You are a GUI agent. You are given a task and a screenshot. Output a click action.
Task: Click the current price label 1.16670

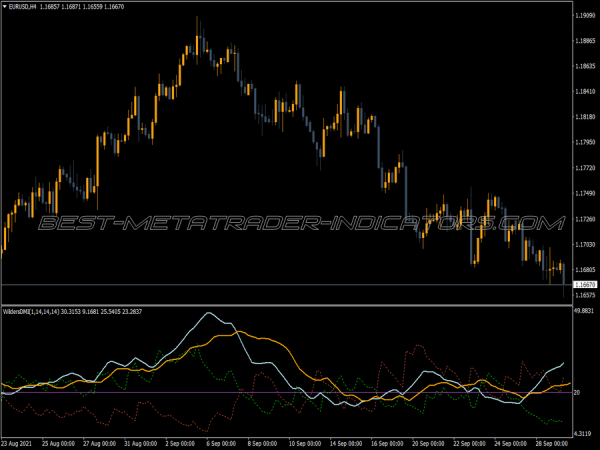pyautogui.click(x=585, y=285)
